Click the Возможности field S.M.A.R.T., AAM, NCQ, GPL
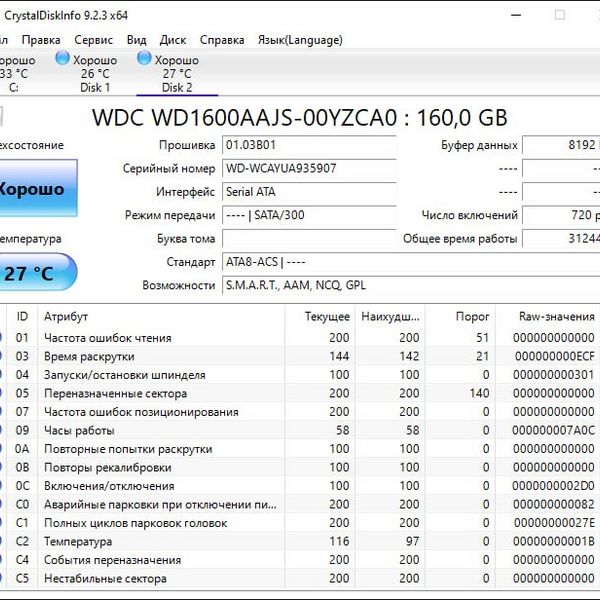 click(411, 285)
